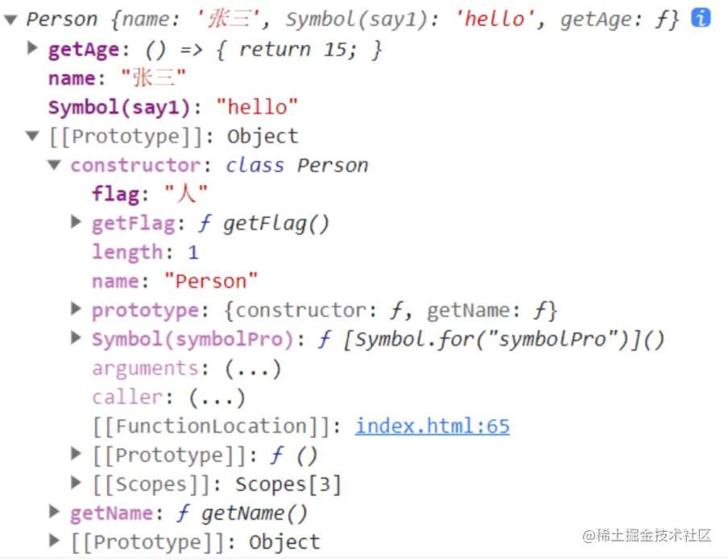Collapse the constructor: class Person node
This screenshot has width=728, height=560.
click(54, 165)
